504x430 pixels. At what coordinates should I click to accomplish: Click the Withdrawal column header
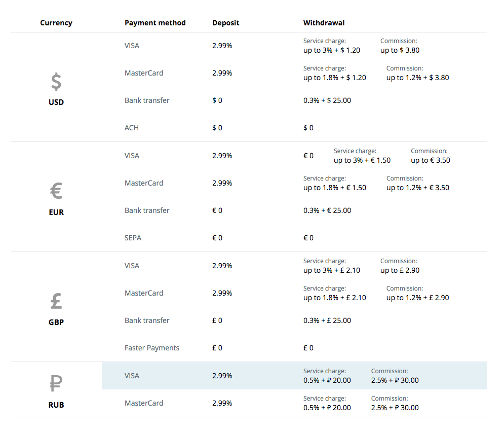click(x=324, y=23)
